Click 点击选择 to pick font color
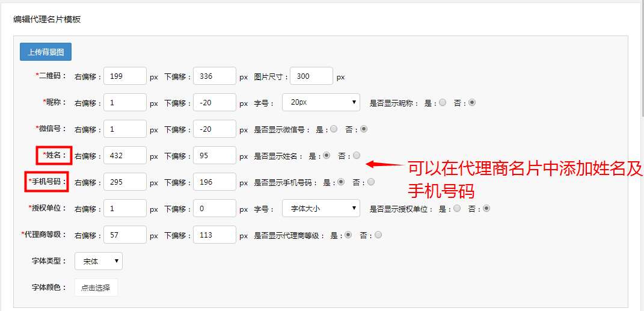Image resolution: width=644 pixels, height=311 pixels. tap(96, 288)
